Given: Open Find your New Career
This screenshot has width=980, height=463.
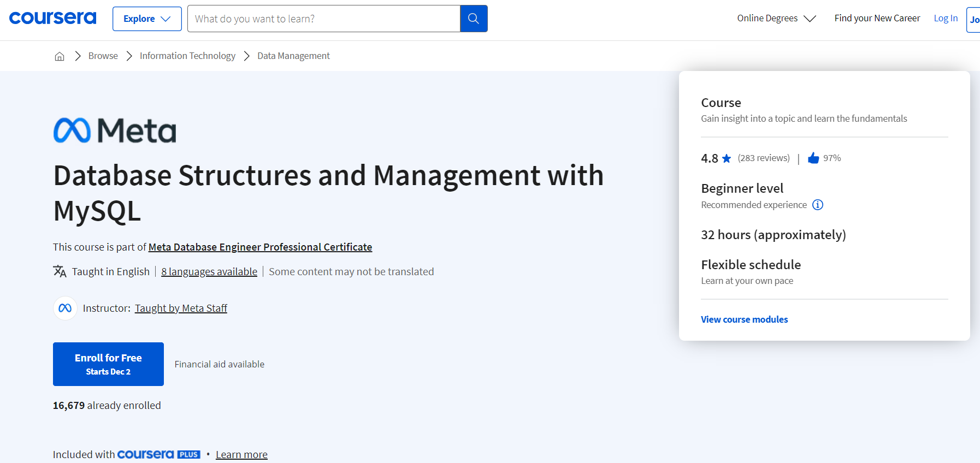Looking at the screenshot, I should [877, 18].
